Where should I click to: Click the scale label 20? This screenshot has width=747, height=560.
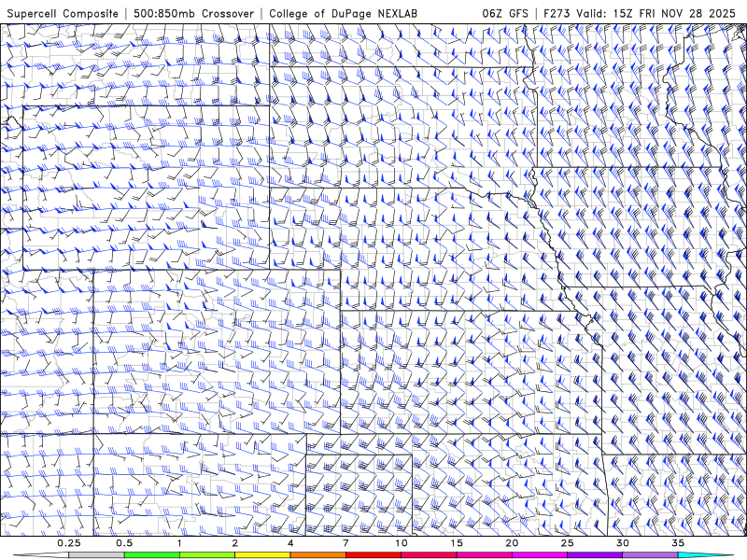512,543
